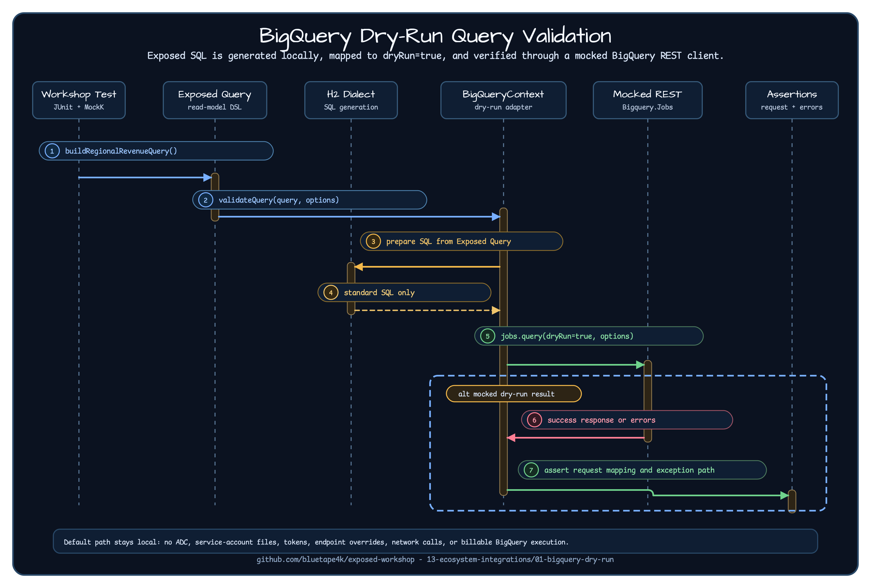Click step 5 circle beside jobs.query
Screen dimensions: 871x588
[487, 336]
